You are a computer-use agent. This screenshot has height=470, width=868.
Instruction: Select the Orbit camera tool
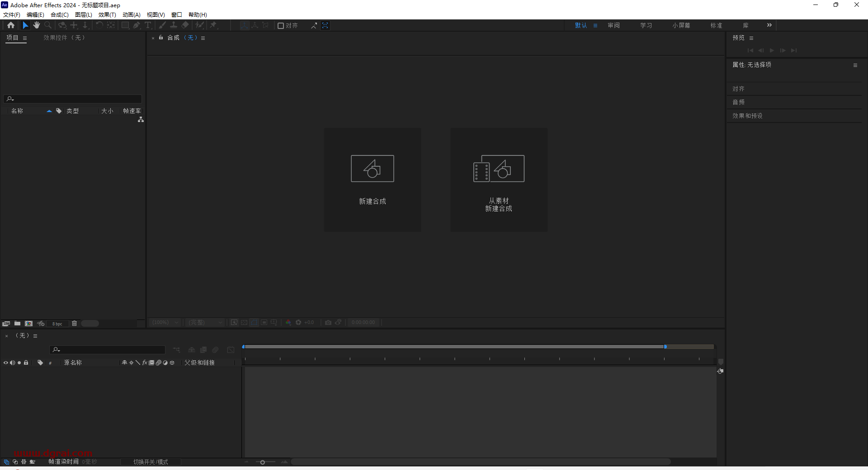pos(62,25)
